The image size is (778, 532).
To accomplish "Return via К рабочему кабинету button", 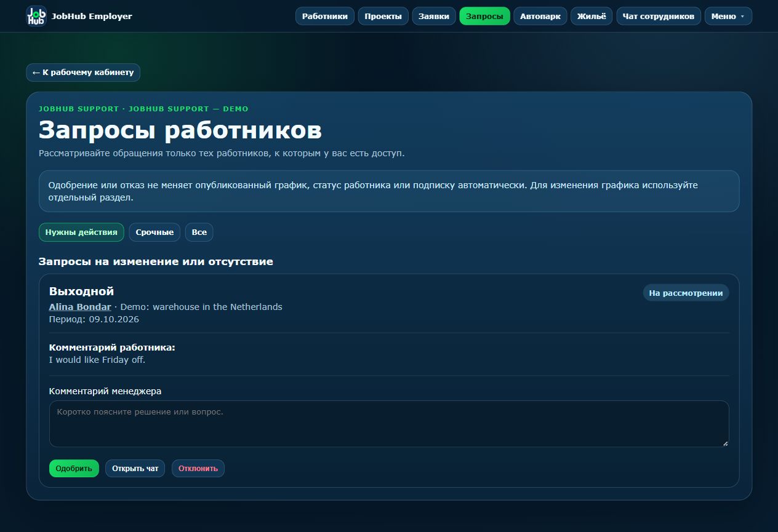I will click(83, 73).
